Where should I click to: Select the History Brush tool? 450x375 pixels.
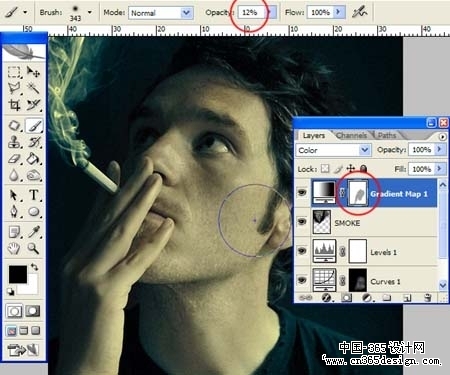(34, 142)
